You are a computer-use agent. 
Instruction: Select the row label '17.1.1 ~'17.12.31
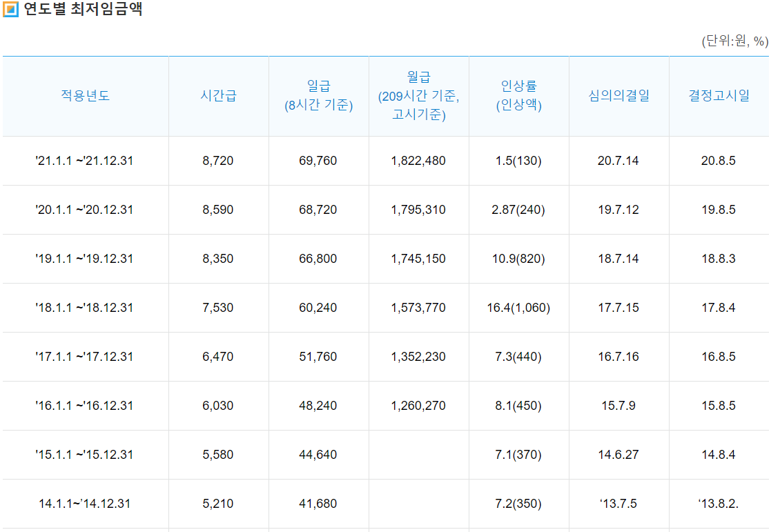pos(85,357)
